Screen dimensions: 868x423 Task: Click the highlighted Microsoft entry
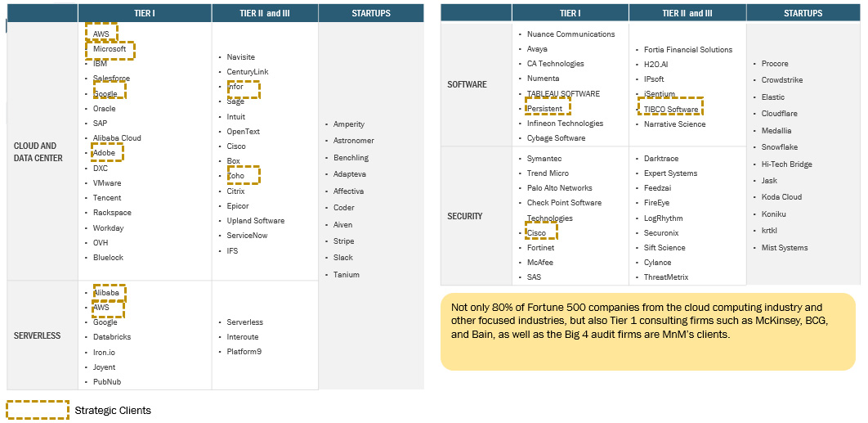pos(110,49)
